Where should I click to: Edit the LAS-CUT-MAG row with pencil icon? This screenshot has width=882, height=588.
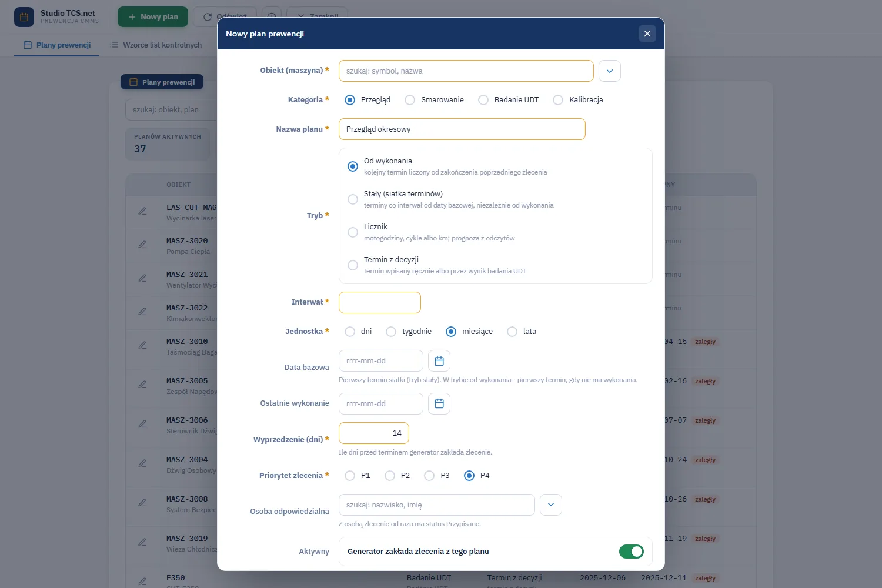pyautogui.click(x=142, y=211)
